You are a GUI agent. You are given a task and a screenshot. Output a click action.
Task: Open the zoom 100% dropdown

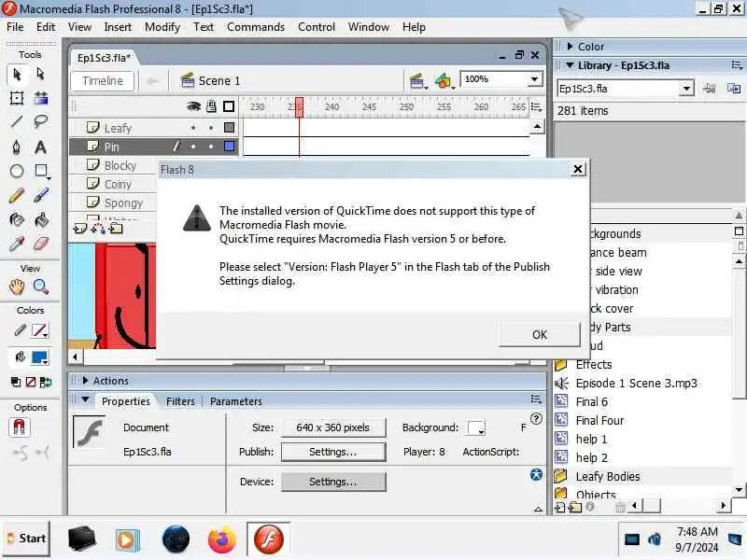pyautogui.click(x=534, y=79)
